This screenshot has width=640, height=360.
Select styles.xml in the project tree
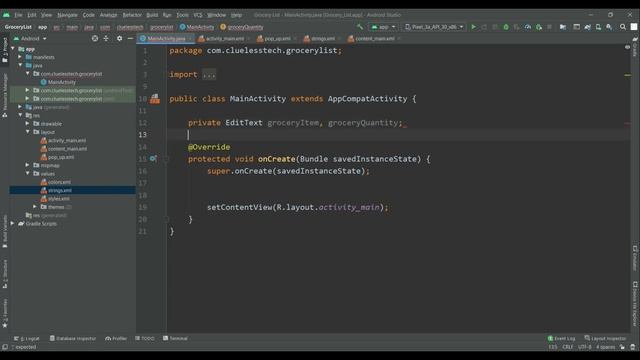pos(59,199)
